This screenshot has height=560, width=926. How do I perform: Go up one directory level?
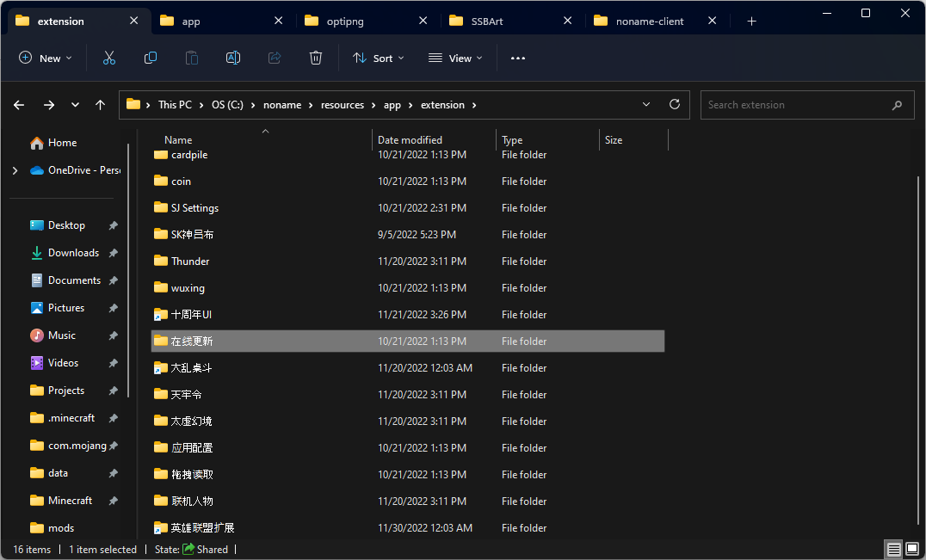[101, 105]
